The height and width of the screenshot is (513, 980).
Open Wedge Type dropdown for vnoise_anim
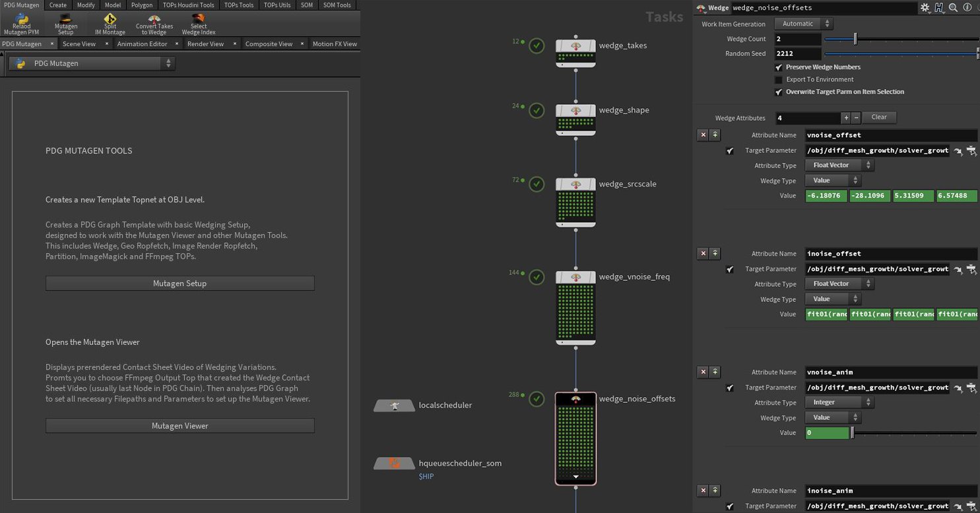pos(832,417)
